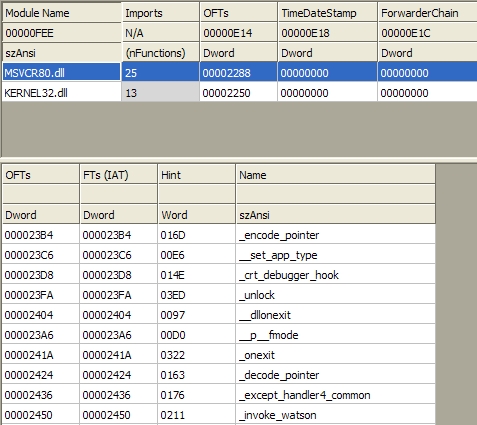The height and width of the screenshot is (425, 477).
Task: Select the _except_handler4_common entry
Action: coord(219,395)
